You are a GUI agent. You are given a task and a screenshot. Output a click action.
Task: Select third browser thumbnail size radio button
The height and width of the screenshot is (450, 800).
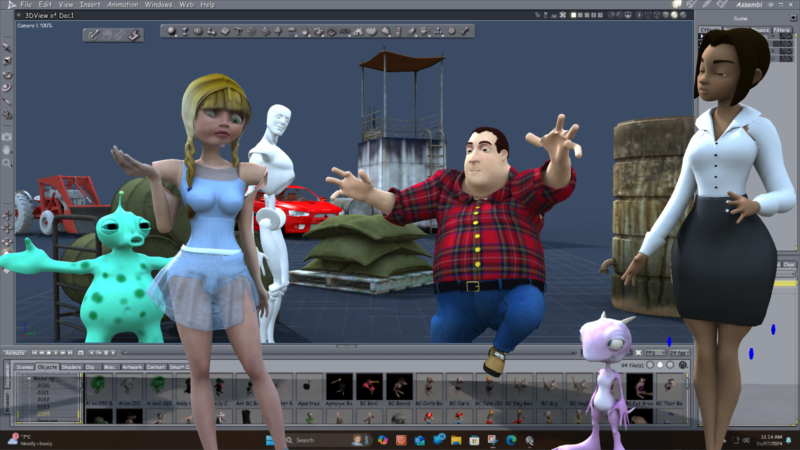(x=670, y=365)
